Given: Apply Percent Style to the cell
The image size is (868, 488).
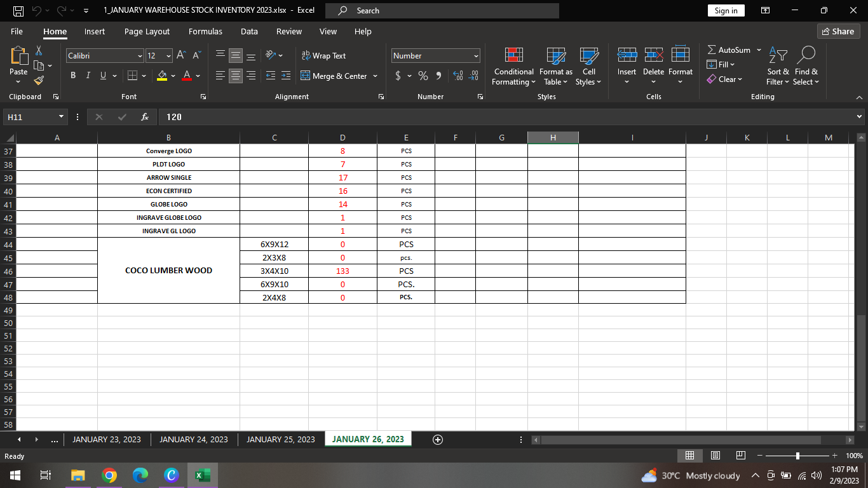Looking at the screenshot, I should (423, 76).
